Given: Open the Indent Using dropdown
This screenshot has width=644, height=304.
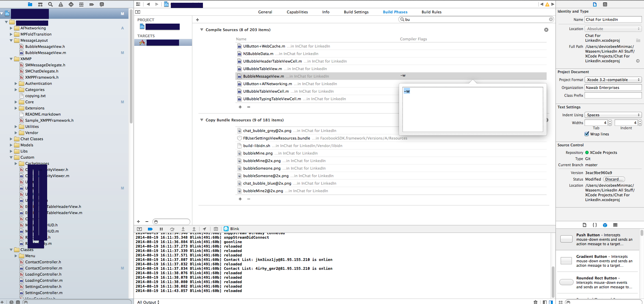Looking at the screenshot, I should tap(613, 115).
